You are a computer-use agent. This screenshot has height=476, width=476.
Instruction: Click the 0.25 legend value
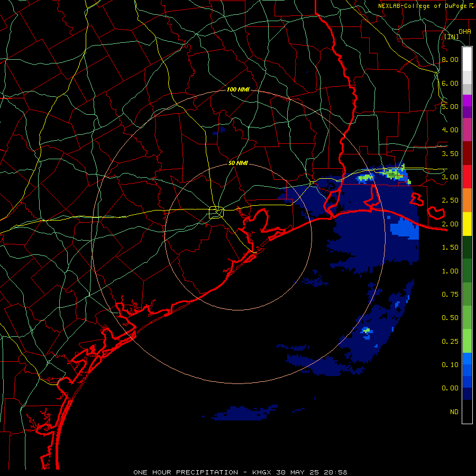click(450, 342)
